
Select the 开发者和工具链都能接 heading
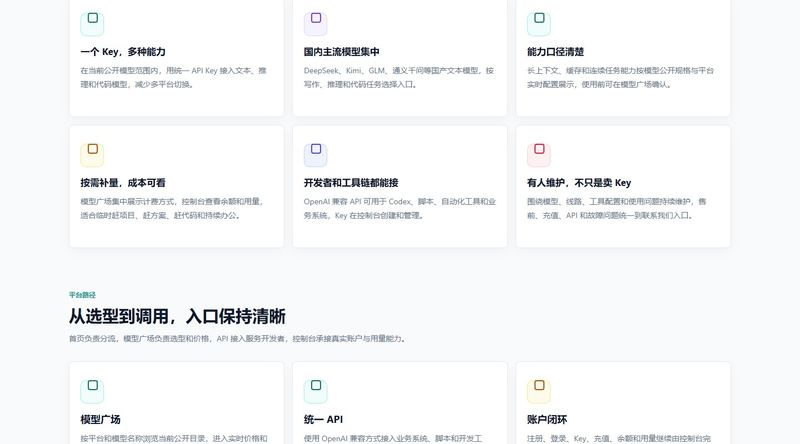pyautogui.click(x=351, y=183)
